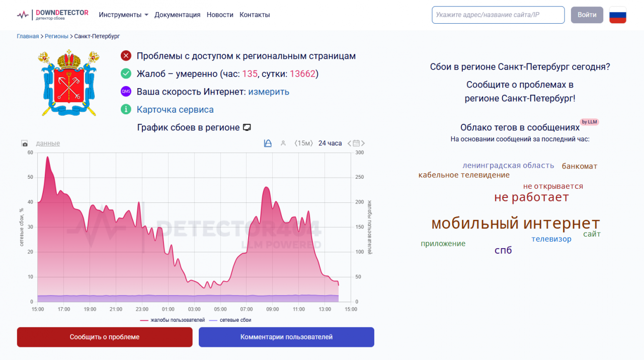This screenshot has height=360, width=644.
Task: Expand the Инструменты dropdown menu
Action: [x=123, y=15]
